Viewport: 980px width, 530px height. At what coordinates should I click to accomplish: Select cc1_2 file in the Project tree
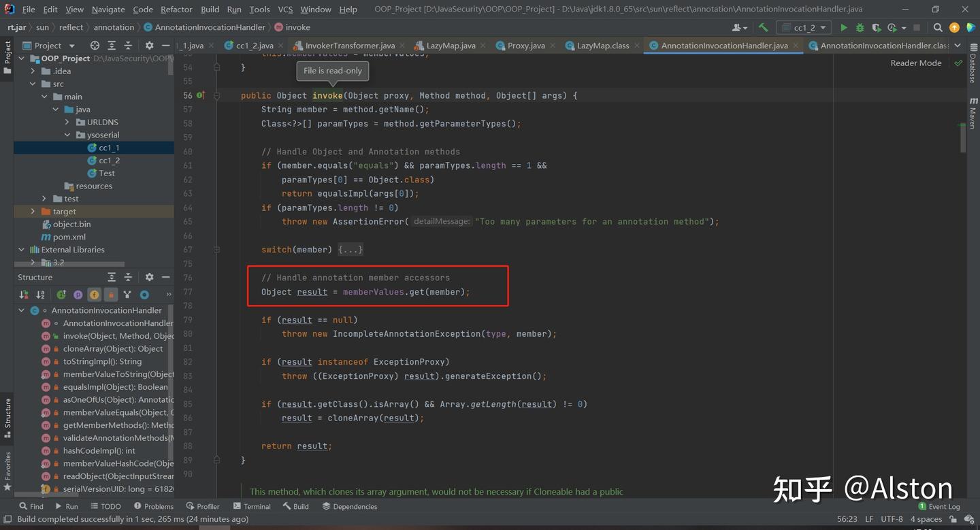point(109,161)
